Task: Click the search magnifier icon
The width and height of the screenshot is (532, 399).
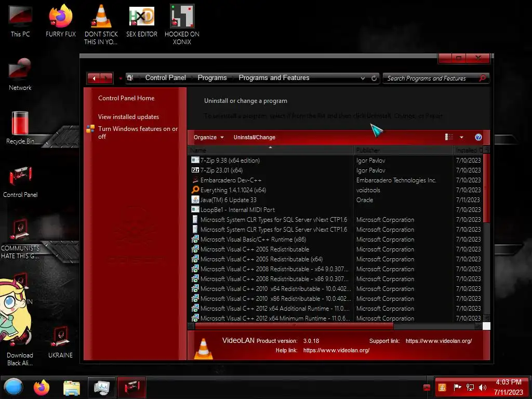Action: click(482, 78)
